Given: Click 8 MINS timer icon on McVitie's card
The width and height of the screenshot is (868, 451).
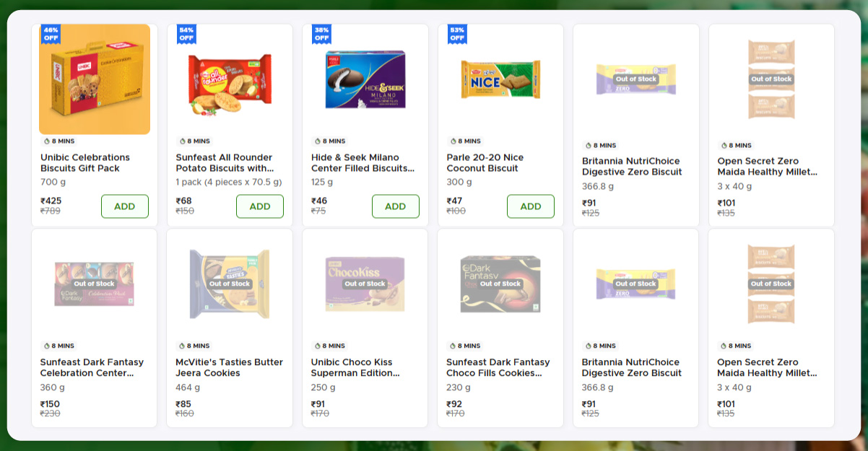Looking at the screenshot, I should point(182,346).
